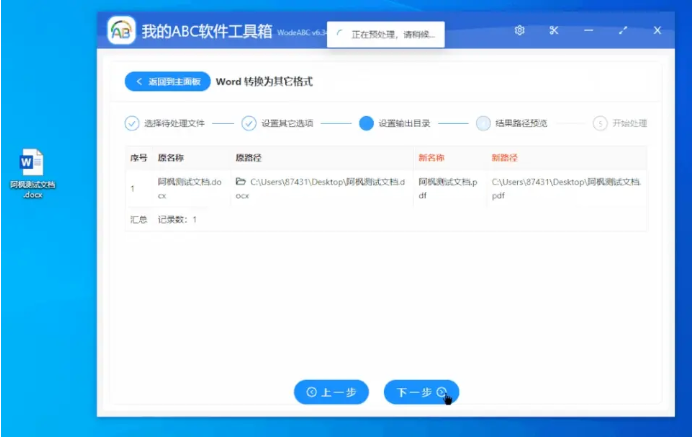The width and height of the screenshot is (693, 437).
Task: Click the 下一步 next step button
Action: pyautogui.click(x=421, y=392)
